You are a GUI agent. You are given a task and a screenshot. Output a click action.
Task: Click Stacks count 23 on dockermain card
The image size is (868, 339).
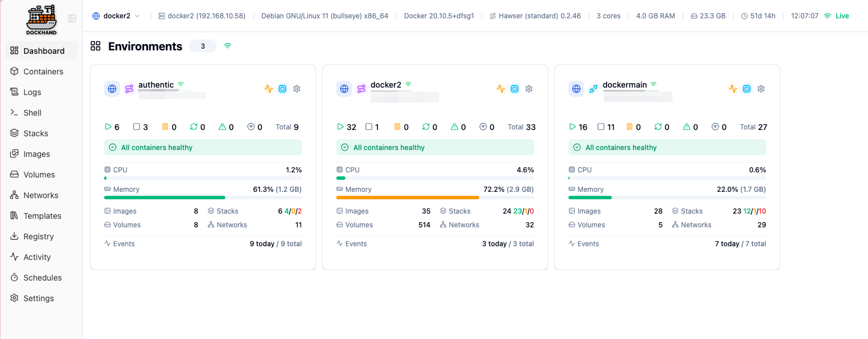tap(737, 211)
